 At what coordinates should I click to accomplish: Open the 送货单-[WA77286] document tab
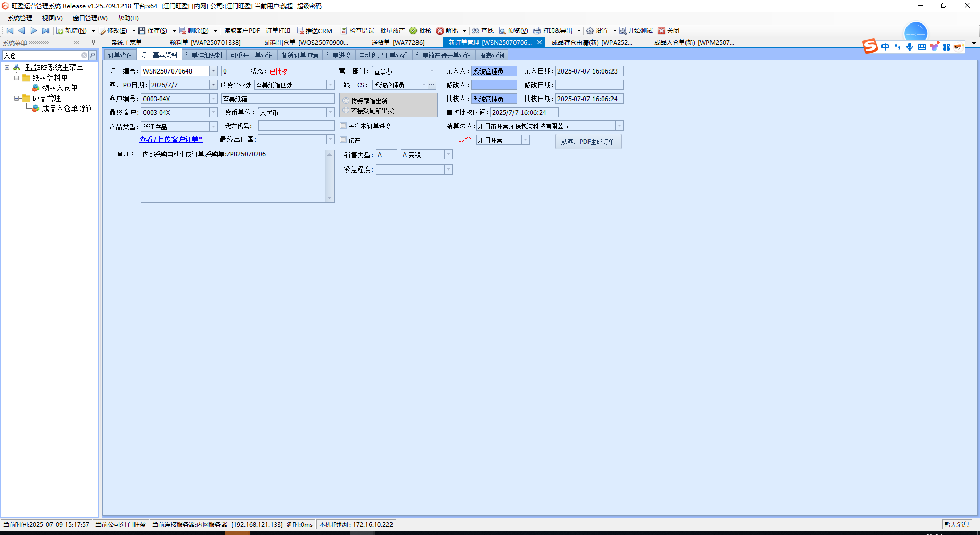click(x=398, y=43)
